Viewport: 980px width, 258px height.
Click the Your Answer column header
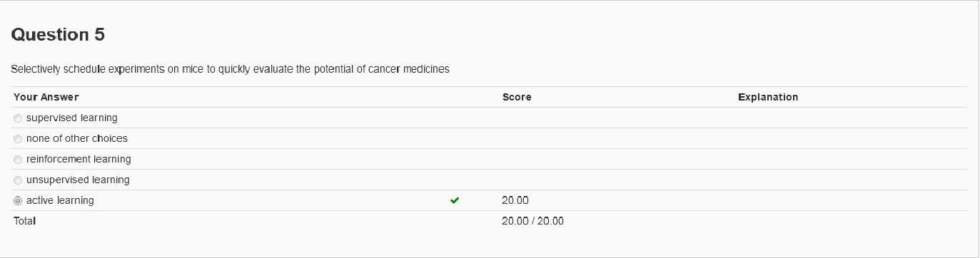point(46,97)
